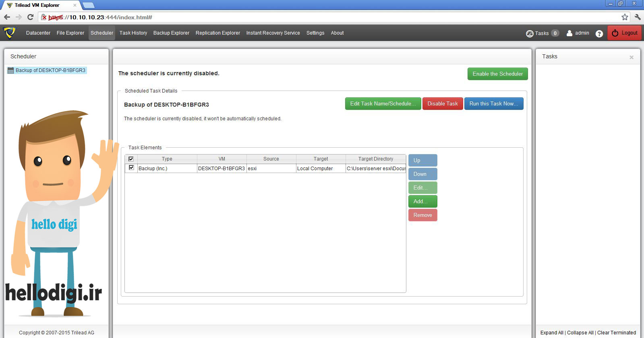Uncheck the Backup (Inc.) row checkbox
644x338 pixels.
click(131, 168)
